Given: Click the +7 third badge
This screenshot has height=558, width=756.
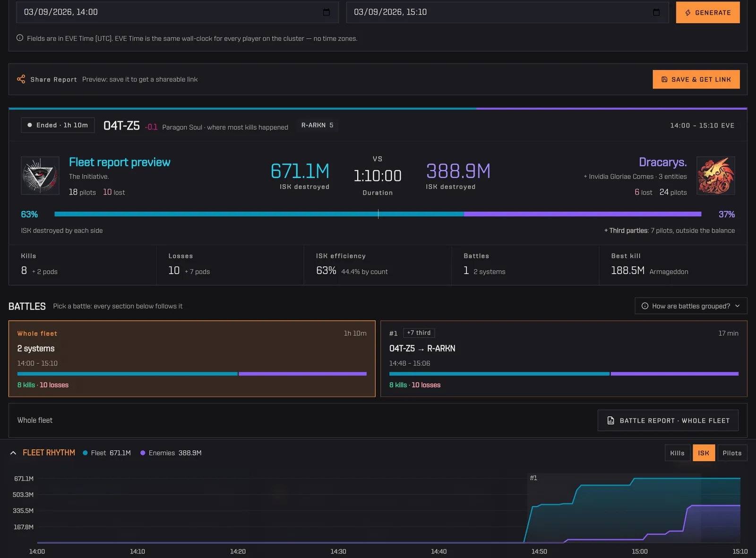Looking at the screenshot, I should tap(419, 333).
